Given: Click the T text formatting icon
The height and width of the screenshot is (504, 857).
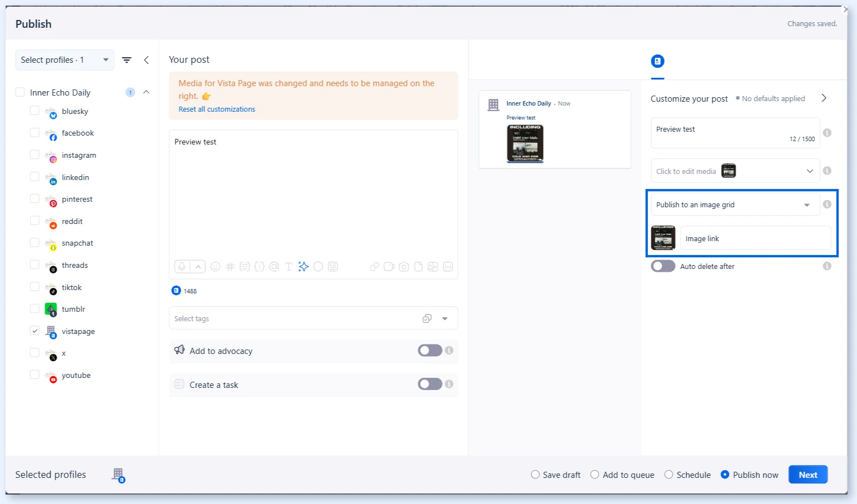Looking at the screenshot, I should click(x=288, y=267).
